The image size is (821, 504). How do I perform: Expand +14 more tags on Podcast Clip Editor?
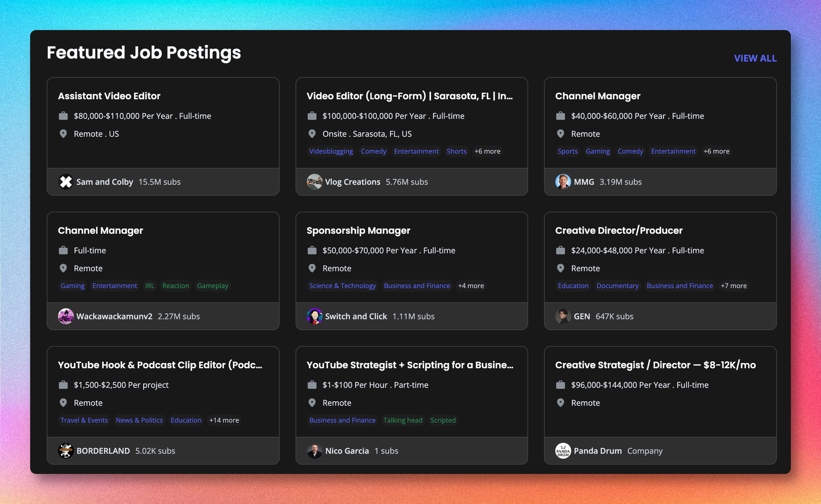[x=224, y=420]
